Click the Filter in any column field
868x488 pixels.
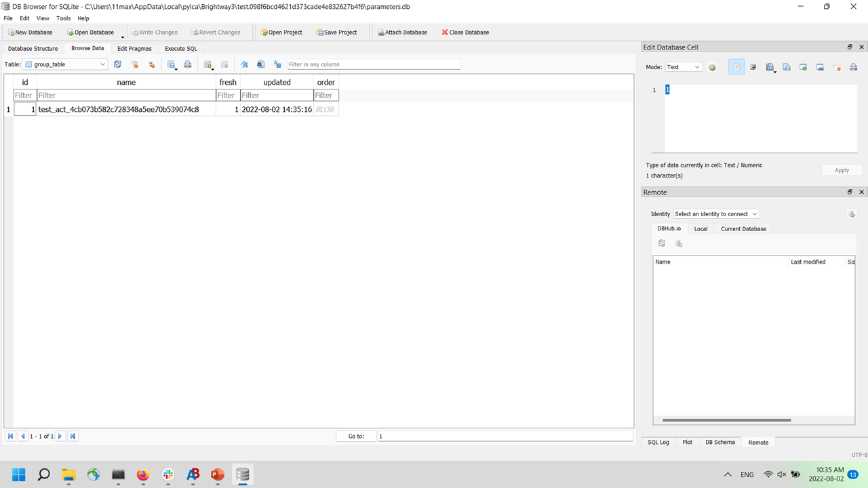pyautogui.click(x=373, y=64)
